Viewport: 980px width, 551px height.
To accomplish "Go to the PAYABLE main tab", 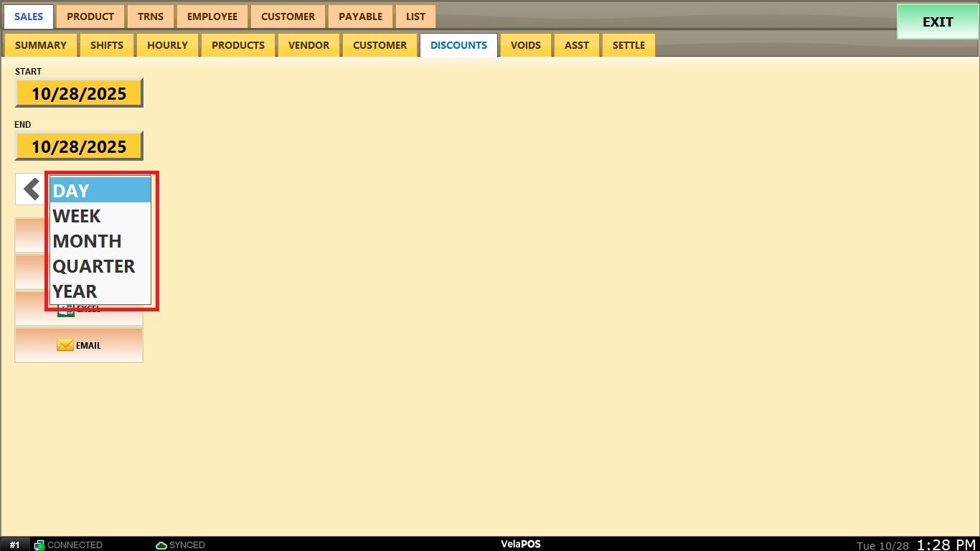I will (360, 17).
